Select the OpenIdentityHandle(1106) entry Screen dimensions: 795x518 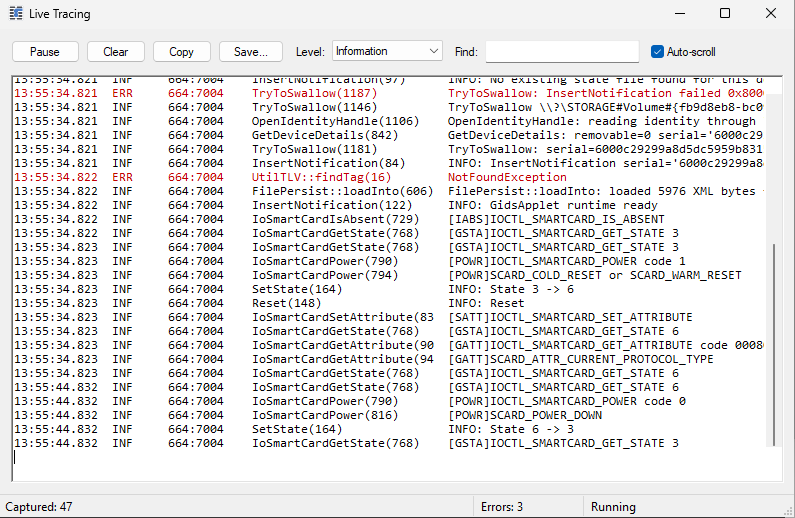(388, 121)
